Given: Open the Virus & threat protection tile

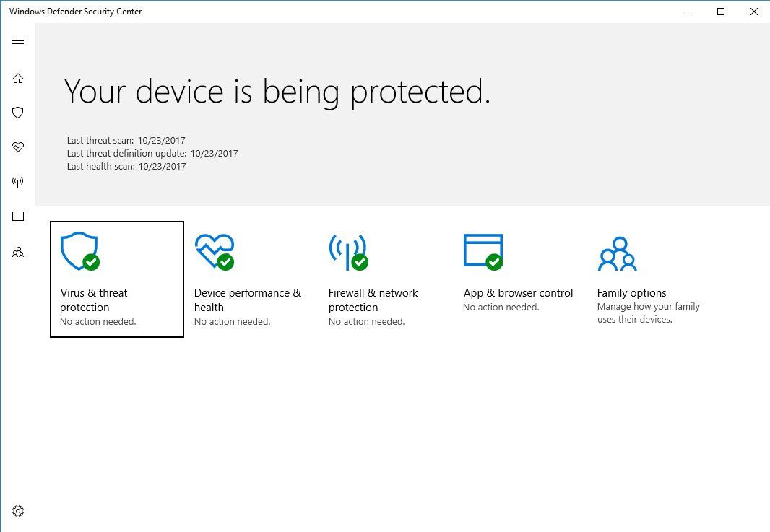Looking at the screenshot, I should pos(116,279).
